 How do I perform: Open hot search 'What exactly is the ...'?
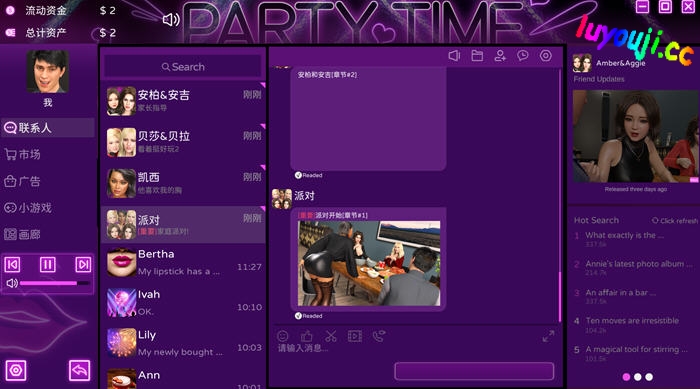tap(625, 235)
